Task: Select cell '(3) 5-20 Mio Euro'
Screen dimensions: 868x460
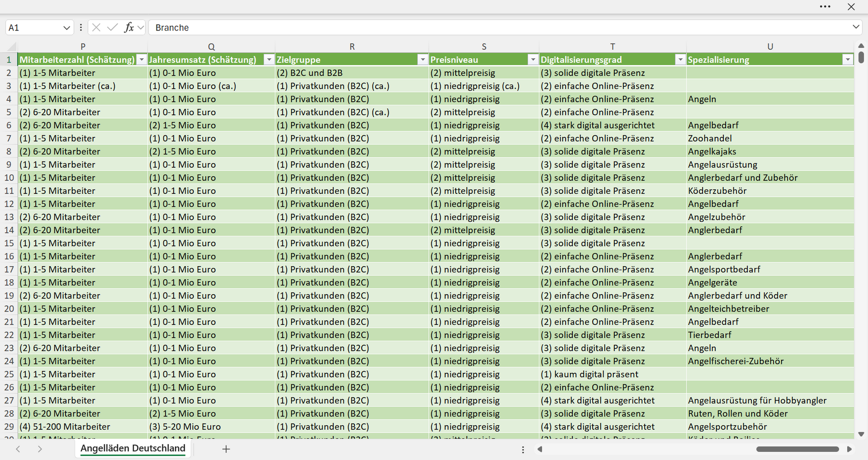Action: pos(211,427)
